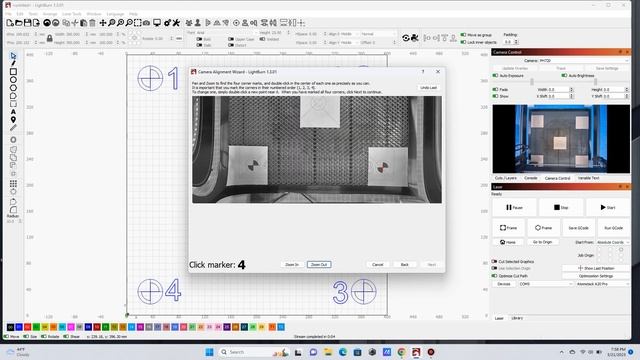The width and height of the screenshot is (640, 360).
Task: Open the Font Arial dropdown
Action: [x=227, y=33]
